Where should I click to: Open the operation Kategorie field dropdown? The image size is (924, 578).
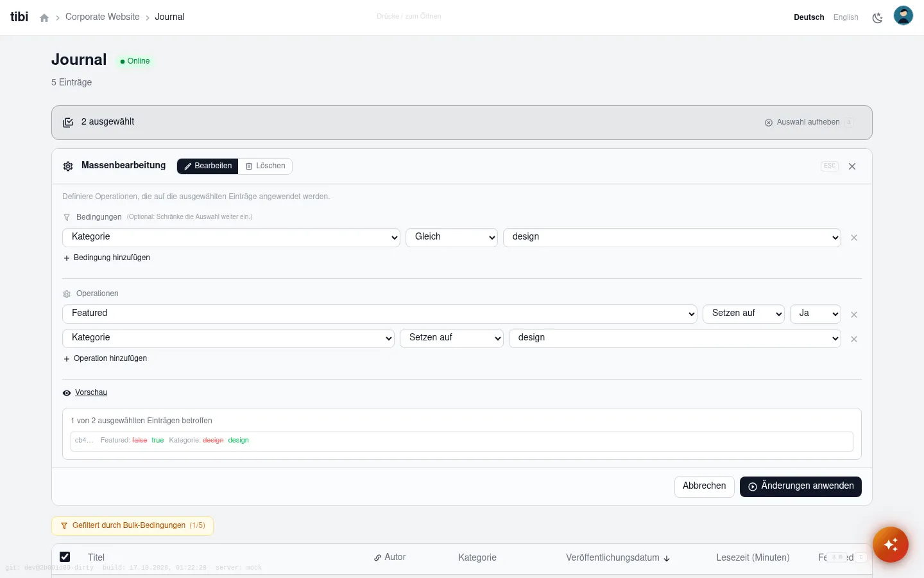point(228,338)
